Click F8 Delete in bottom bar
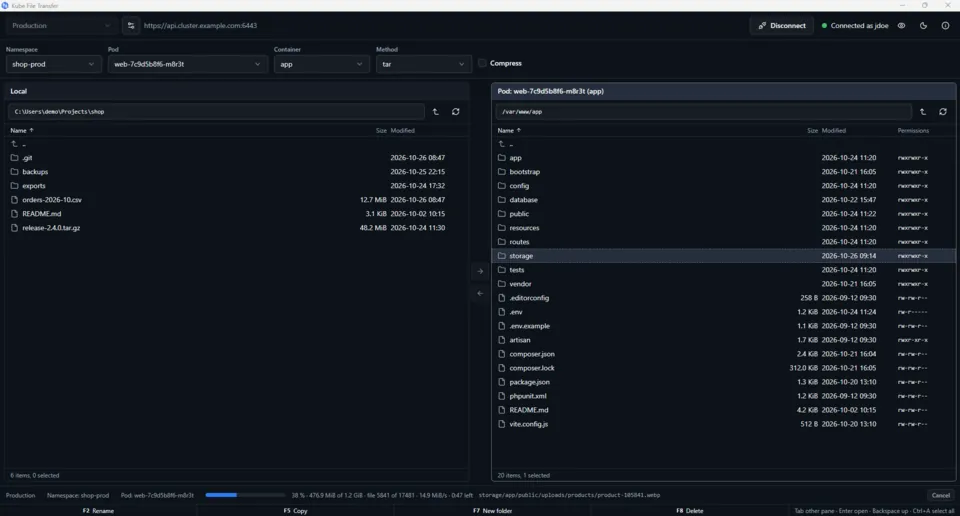The width and height of the screenshot is (960, 516). pos(689,510)
